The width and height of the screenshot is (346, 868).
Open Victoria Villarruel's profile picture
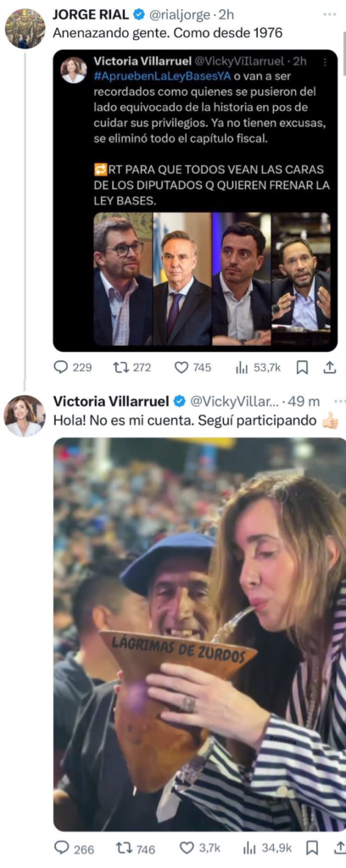click(x=25, y=415)
